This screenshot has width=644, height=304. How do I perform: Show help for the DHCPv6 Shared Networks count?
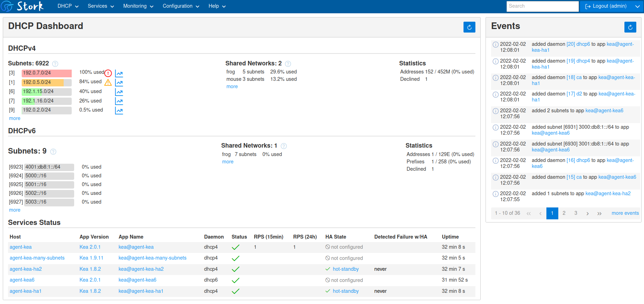[x=284, y=146]
